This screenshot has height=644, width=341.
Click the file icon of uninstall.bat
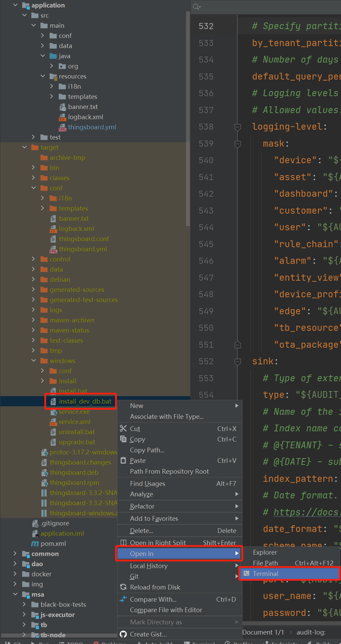click(x=53, y=432)
